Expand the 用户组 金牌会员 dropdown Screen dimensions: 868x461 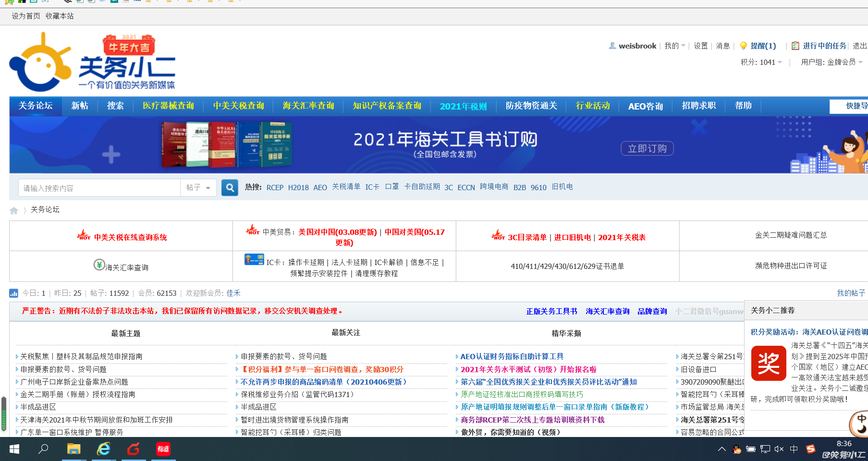(x=832, y=62)
